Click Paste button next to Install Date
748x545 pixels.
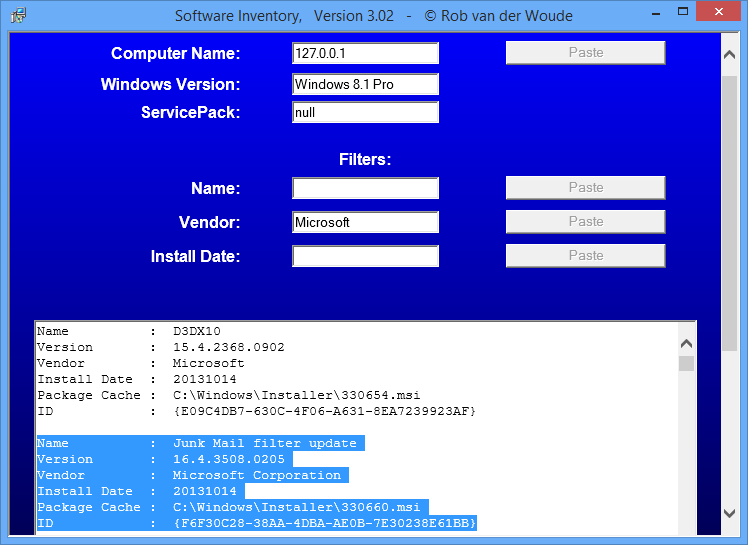tap(585, 256)
